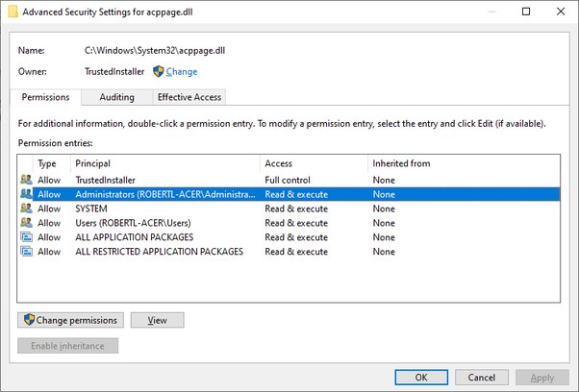
Task: Open the Effective Access tab
Action: tap(189, 97)
